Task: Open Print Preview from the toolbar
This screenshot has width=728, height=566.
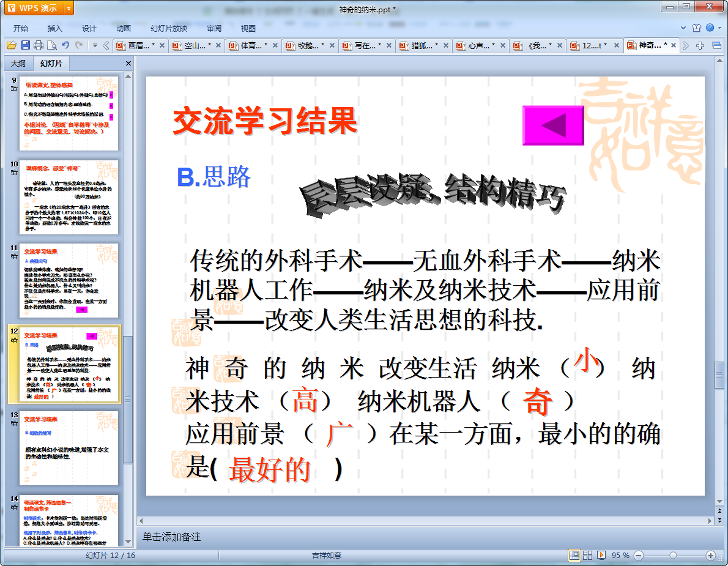Action: click(x=52, y=45)
